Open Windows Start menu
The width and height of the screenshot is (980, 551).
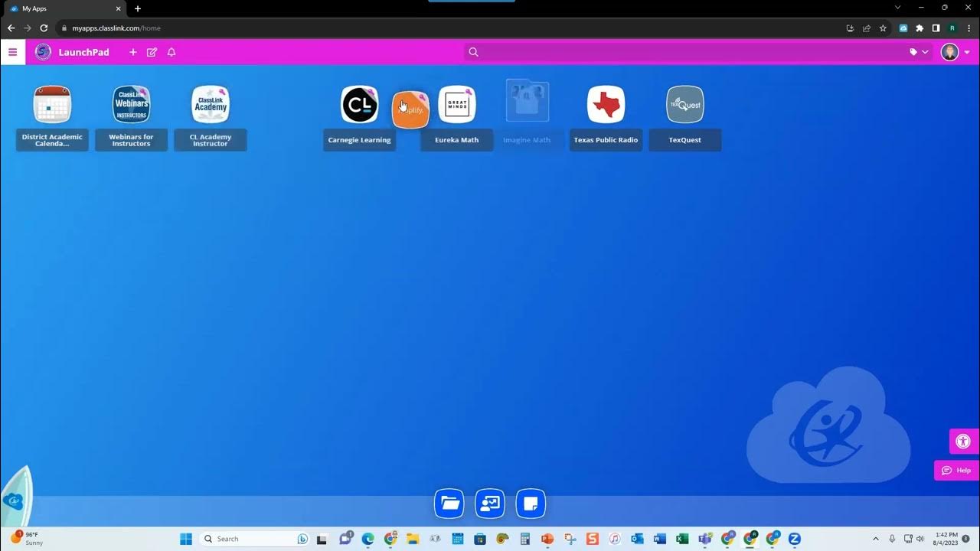click(x=186, y=539)
